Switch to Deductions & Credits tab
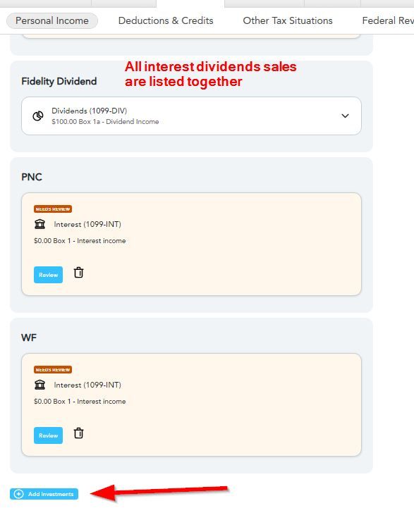The image size is (414, 532). click(166, 20)
